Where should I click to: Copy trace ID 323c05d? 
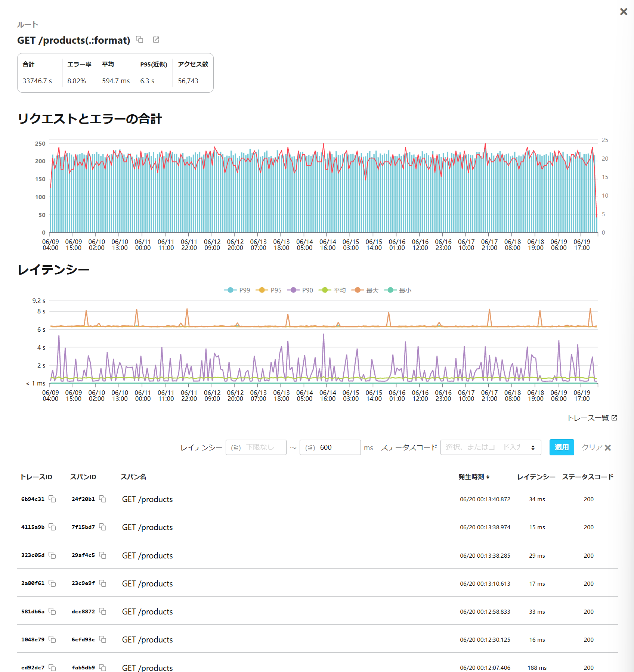(52, 555)
